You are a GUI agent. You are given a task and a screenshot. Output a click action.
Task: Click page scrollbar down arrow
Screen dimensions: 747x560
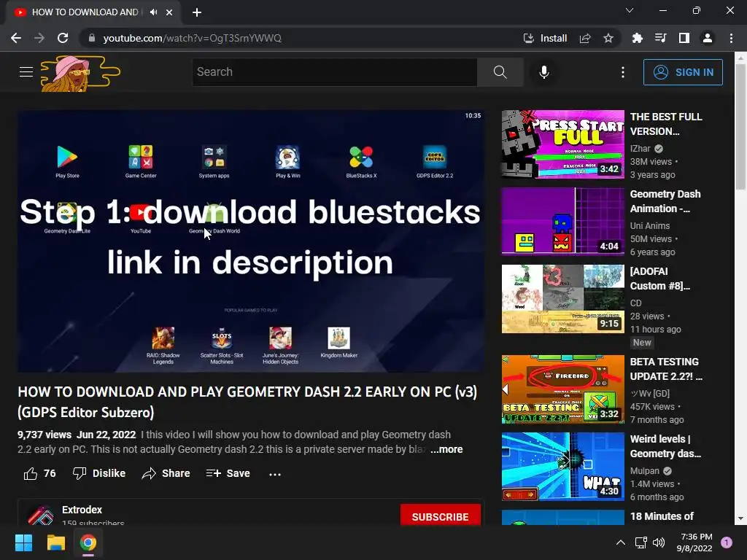pyautogui.click(x=740, y=518)
